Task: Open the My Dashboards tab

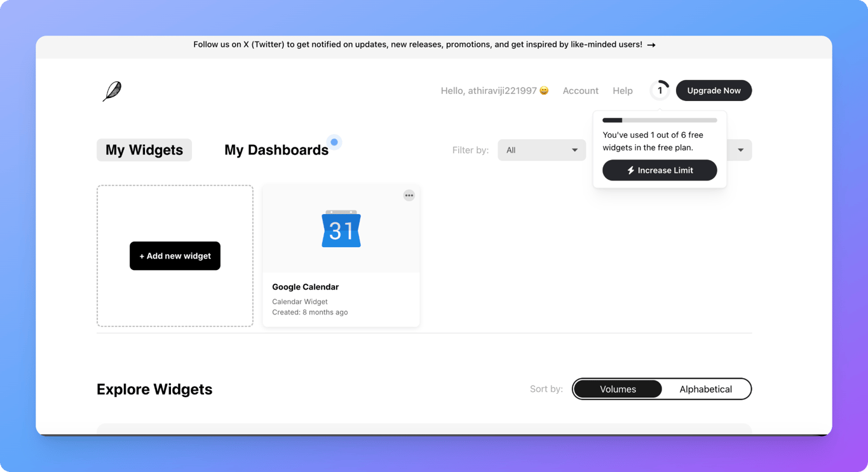Action: 276,149
